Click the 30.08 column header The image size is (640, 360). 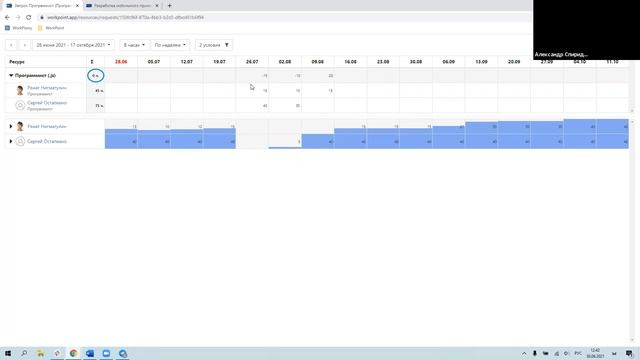point(416,62)
